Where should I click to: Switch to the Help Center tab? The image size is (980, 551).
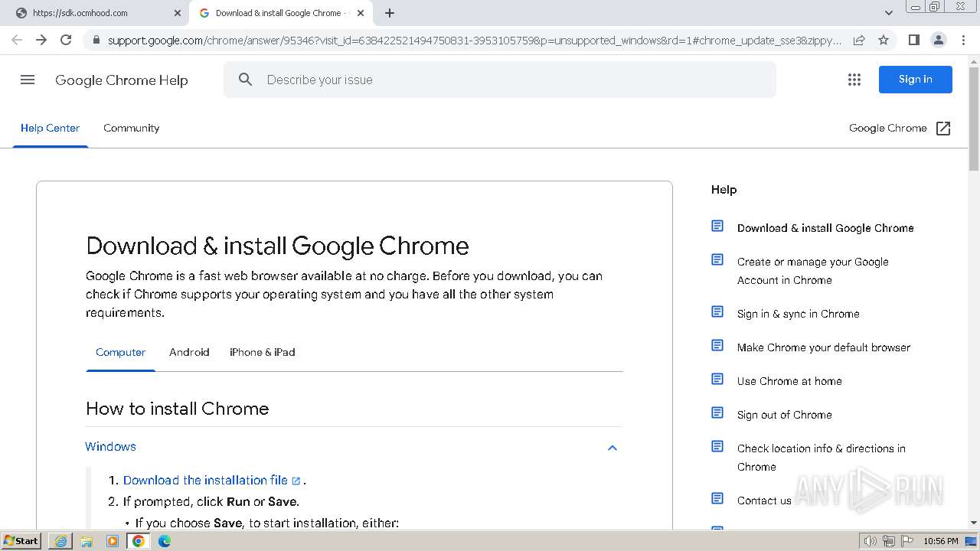[50, 128]
